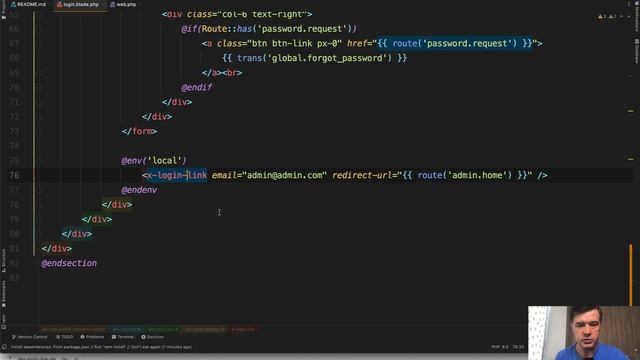This screenshot has height=360, width=640.
Task: Open the Version Control tool window
Action: 29,337
